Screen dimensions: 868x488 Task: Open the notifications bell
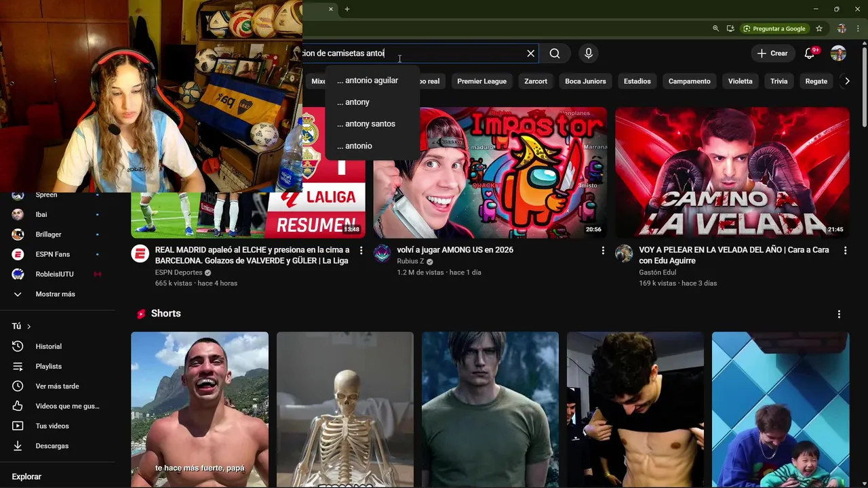click(x=810, y=54)
